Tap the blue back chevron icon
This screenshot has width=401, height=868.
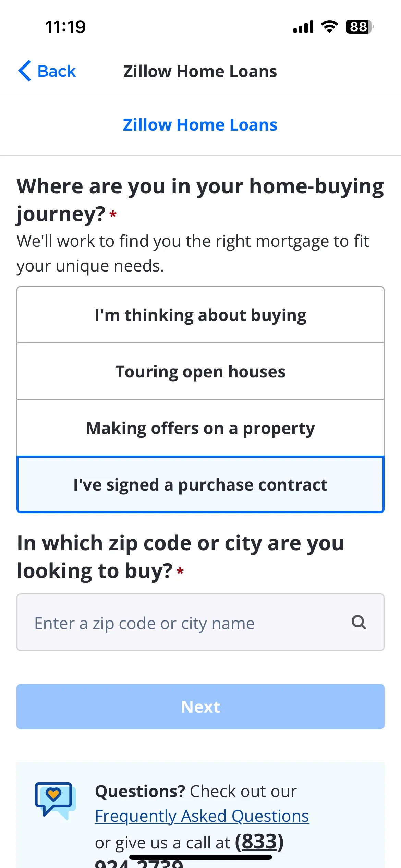25,71
